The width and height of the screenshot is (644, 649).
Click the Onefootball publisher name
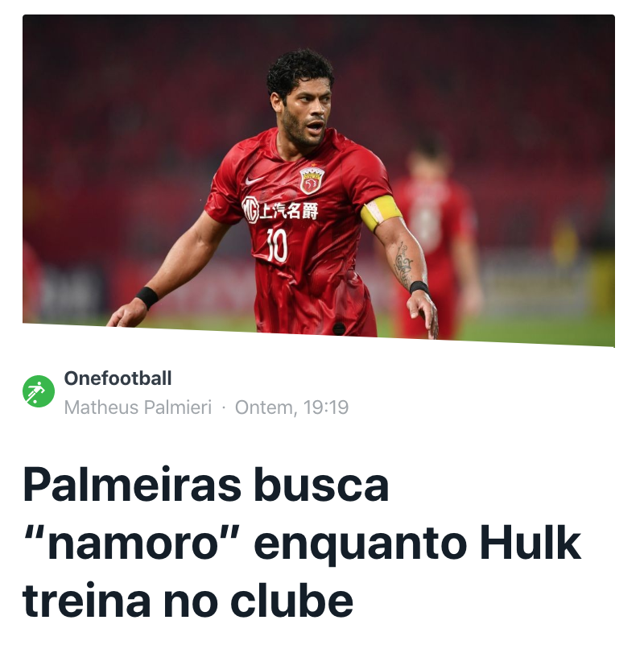pos(118,378)
